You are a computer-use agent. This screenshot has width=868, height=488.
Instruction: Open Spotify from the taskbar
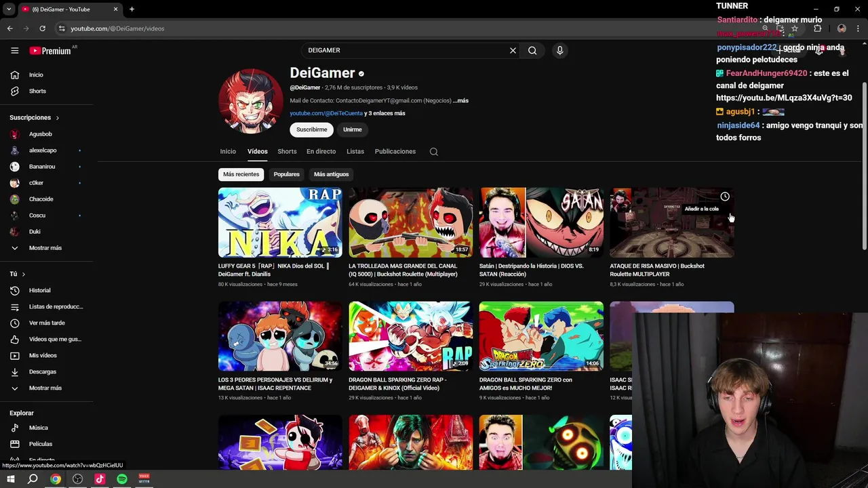122,479
